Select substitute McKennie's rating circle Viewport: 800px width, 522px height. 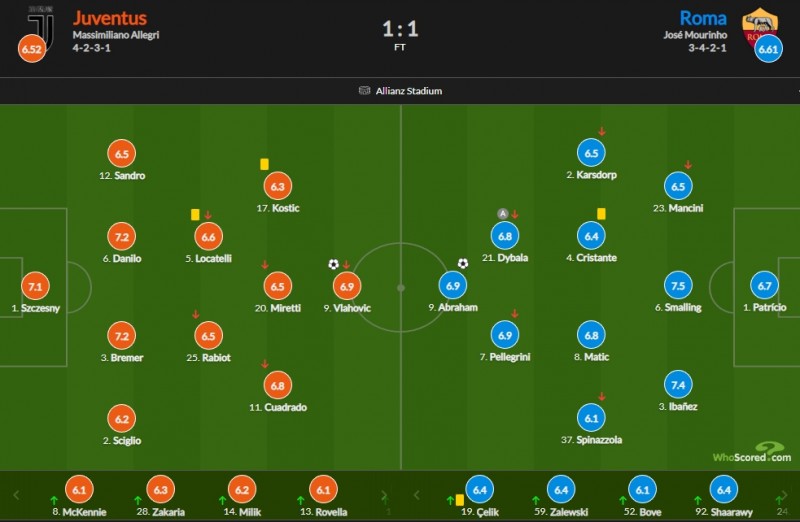(78, 490)
